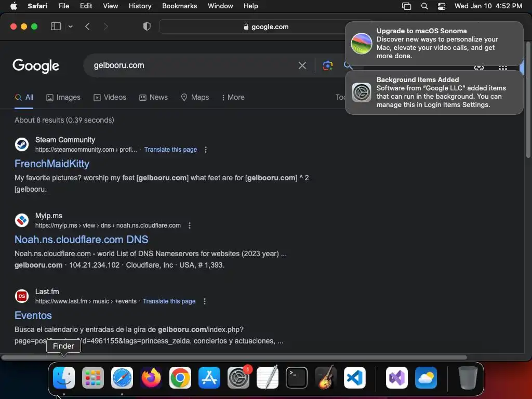The image size is (532, 399).
Task: Open the Window menu
Action: [220, 6]
